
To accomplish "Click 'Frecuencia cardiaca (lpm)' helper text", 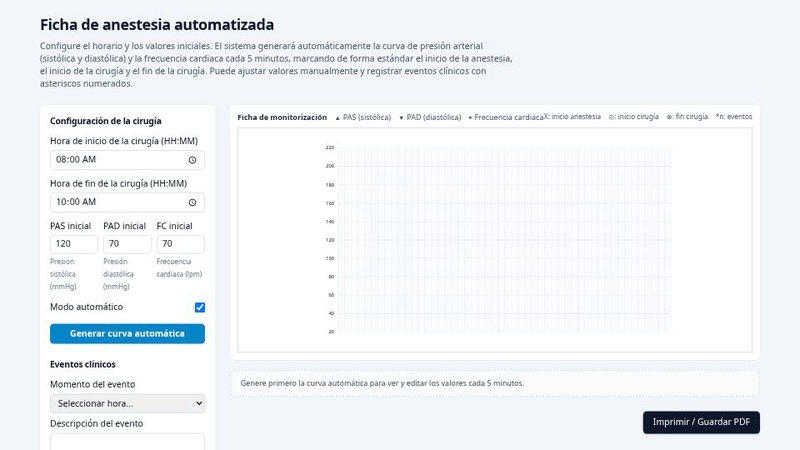I will (x=179, y=268).
